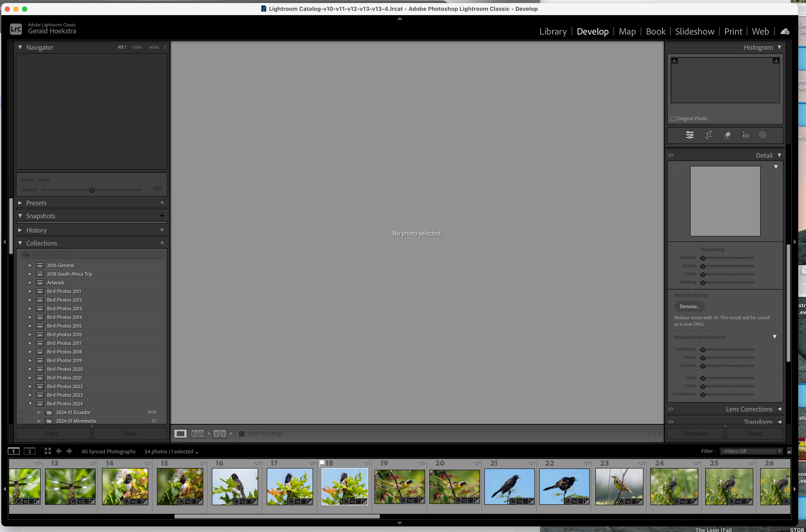Open grid view from filmstrip bar
The height and width of the screenshot is (532, 806).
[x=48, y=451]
